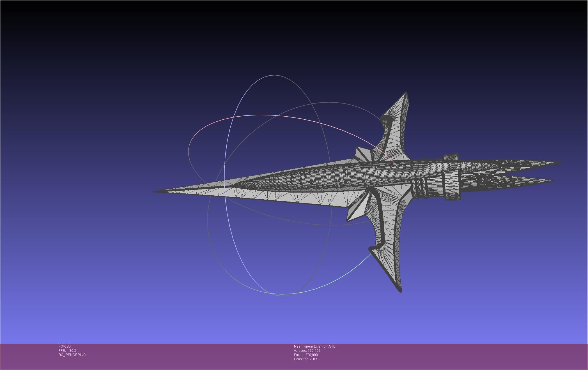Click the Selection: v: 0 f: 0 text

tap(307, 359)
